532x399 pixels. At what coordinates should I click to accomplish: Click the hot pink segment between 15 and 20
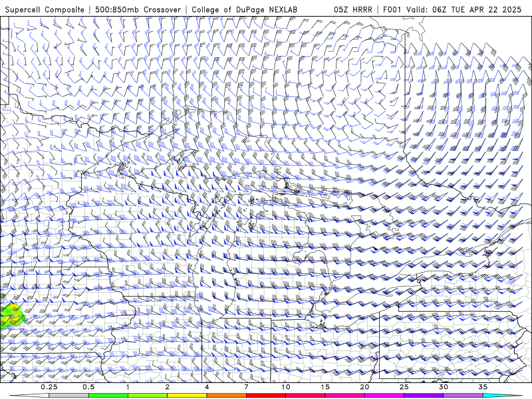tap(344, 396)
